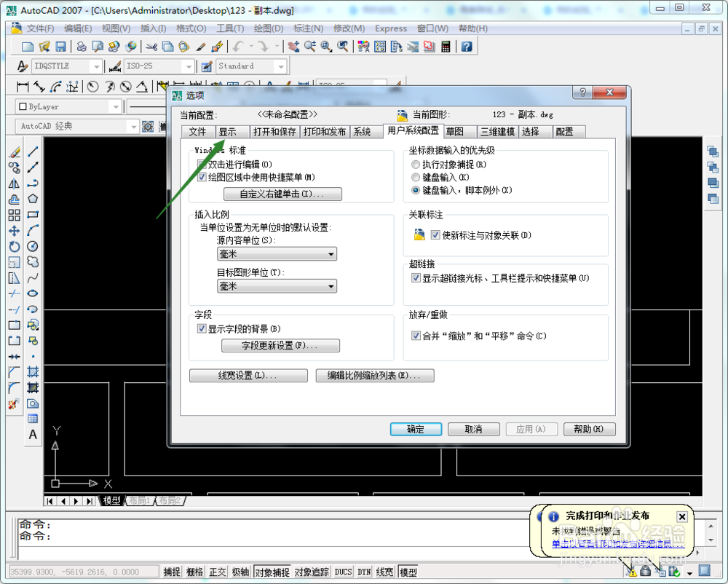Image resolution: width=728 pixels, height=584 pixels.
Task: Select the Mirror tool
Action: coord(15,184)
